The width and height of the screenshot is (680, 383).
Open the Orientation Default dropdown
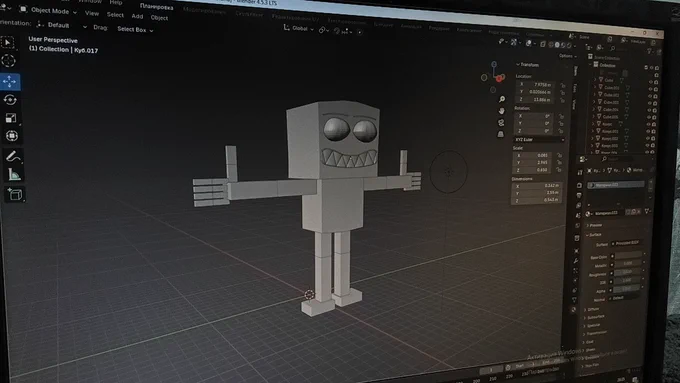click(61, 25)
